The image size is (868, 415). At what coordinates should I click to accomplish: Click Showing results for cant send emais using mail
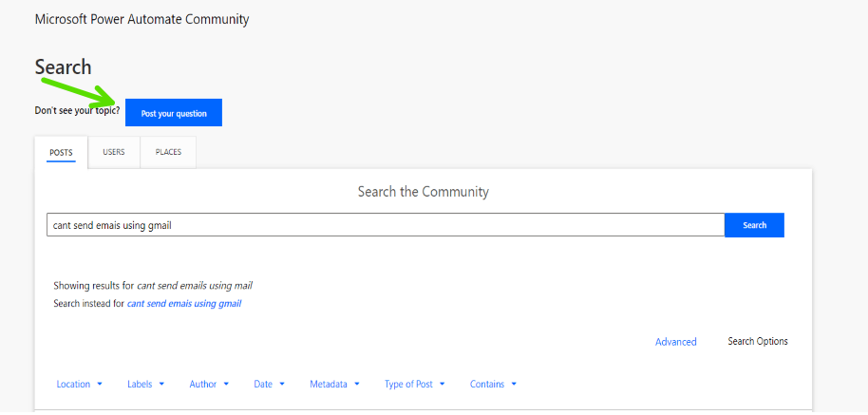pos(153,286)
